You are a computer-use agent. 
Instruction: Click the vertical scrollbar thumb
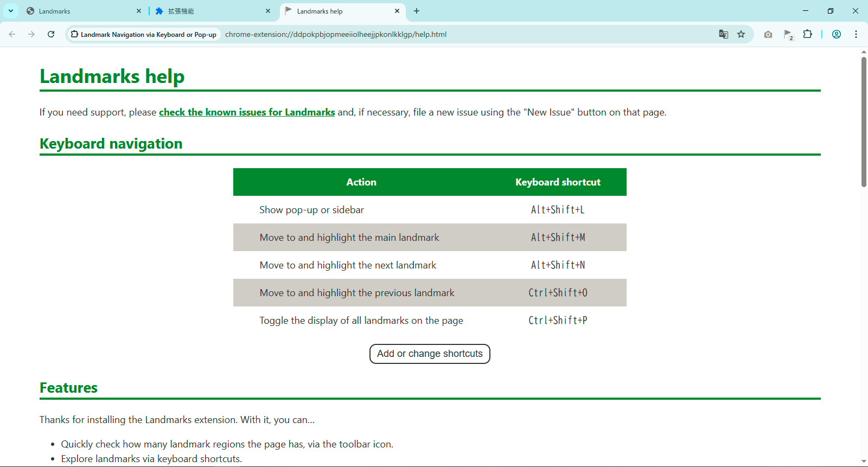(864, 122)
